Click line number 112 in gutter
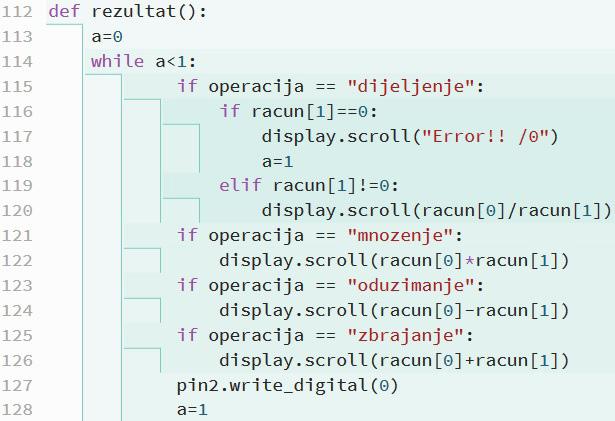615x421 pixels. pos(17,11)
